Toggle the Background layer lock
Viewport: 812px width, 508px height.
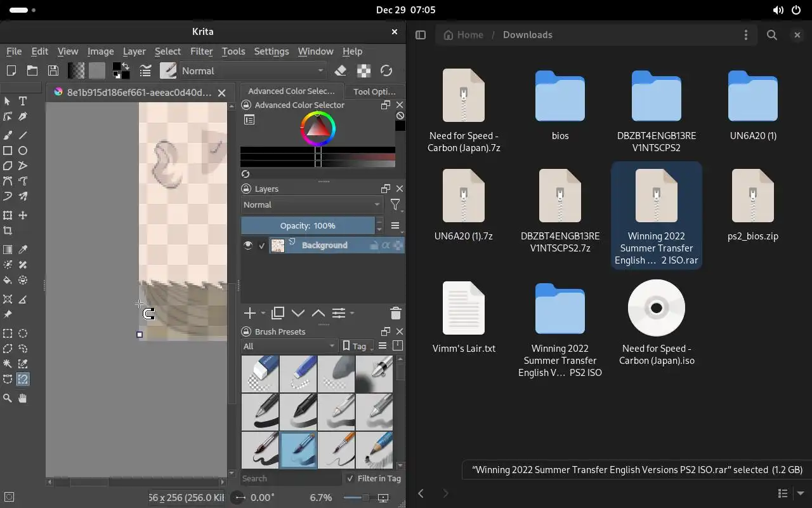(x=374, y=245)
